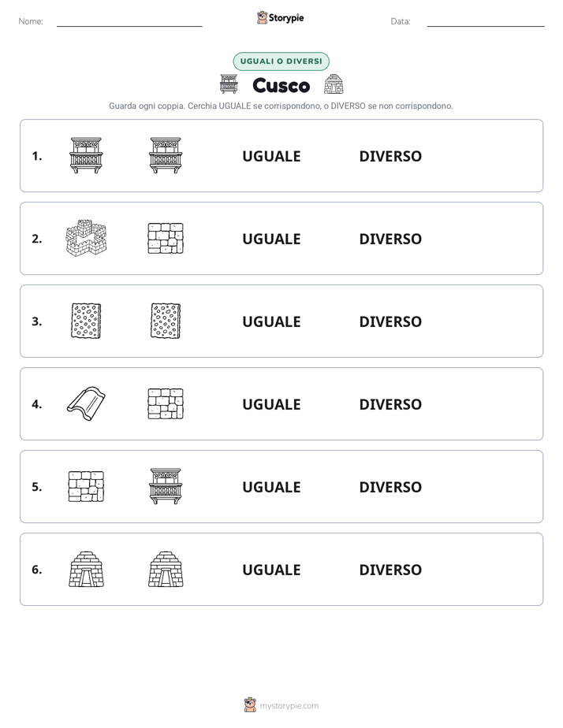Click the balcony icon left of Cusco title

click(229, 84)
